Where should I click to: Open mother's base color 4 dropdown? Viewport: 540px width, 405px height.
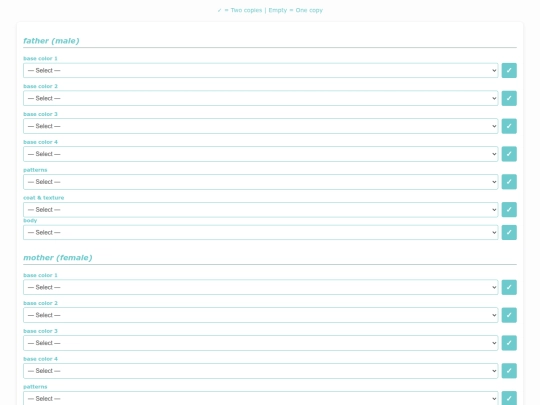pyautogui.click(x=261, y=371)
